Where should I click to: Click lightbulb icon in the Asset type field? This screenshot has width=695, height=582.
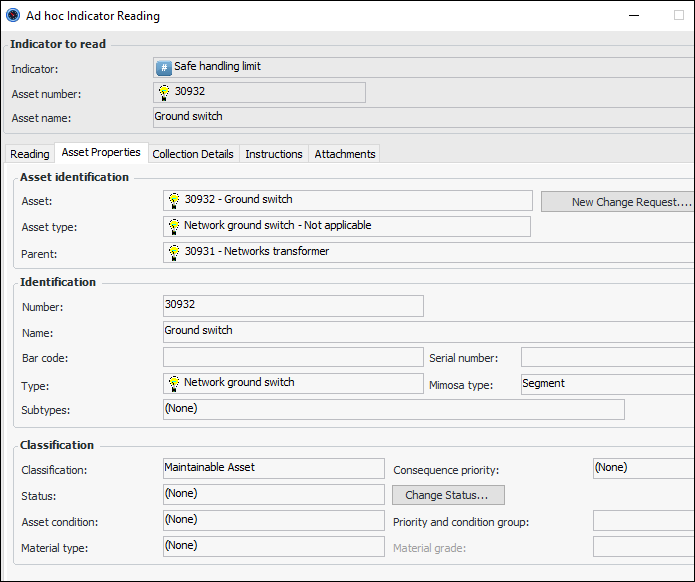(174, 226)
